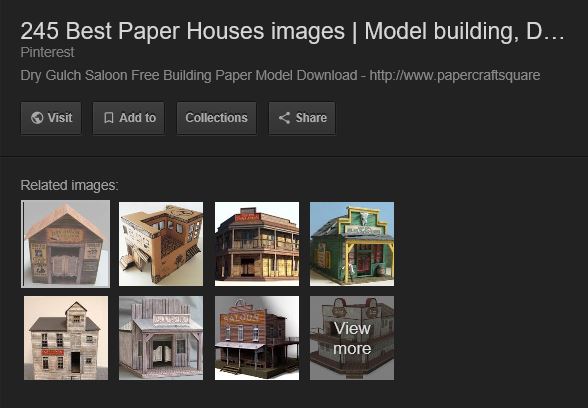Open the weathered wood saloon porch thumbnail
The image size is (588, 408).
tap(161, 338)
